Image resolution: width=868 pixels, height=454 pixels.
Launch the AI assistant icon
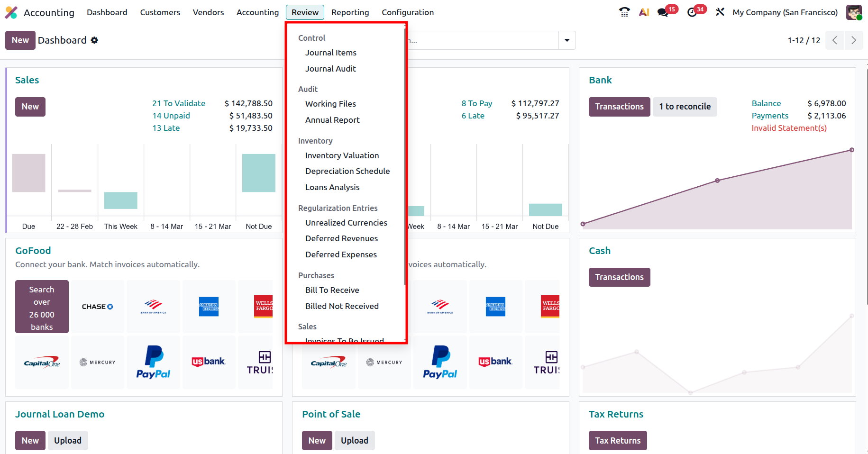click(x=644, y=12)
